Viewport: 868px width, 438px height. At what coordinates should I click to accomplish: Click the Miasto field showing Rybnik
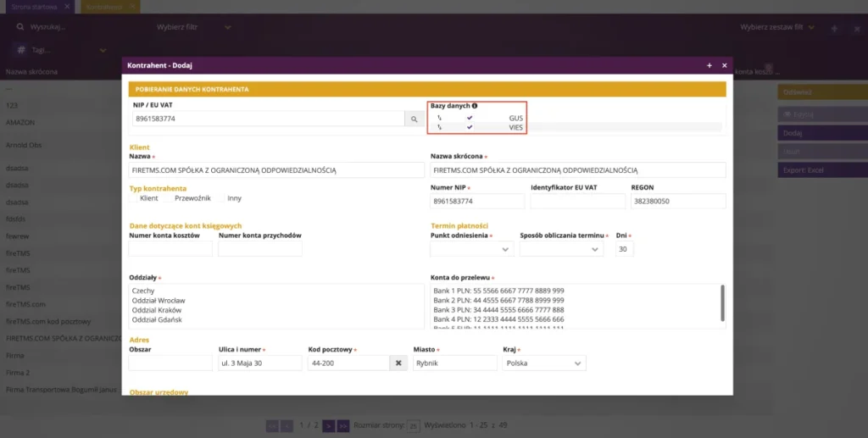(455, 363)
